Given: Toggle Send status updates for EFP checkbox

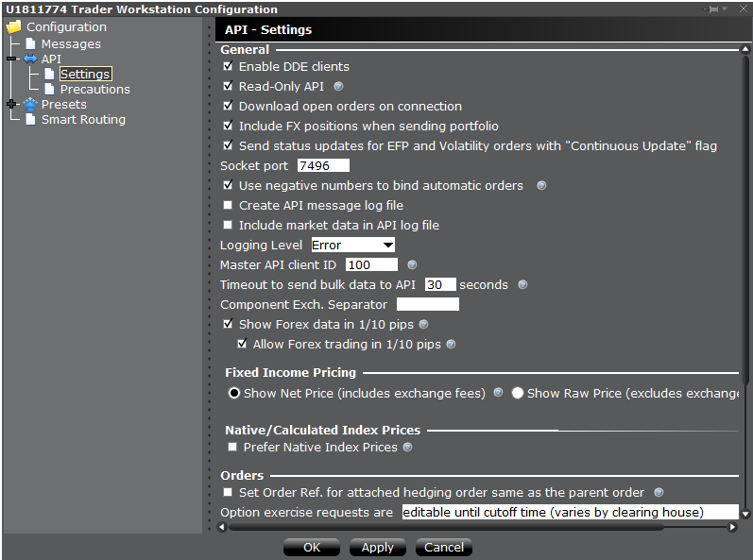Looking at the screenshot, I should [228, 145].
